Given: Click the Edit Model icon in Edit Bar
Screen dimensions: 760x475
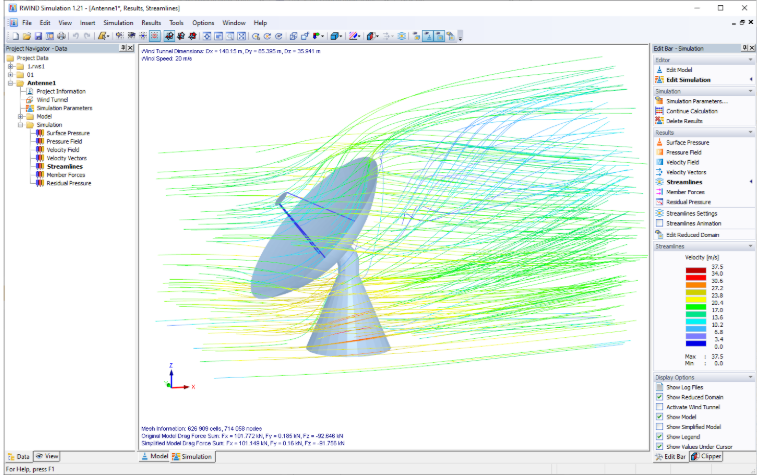Looking at the screenshot, I should click(x=659, y=70).
